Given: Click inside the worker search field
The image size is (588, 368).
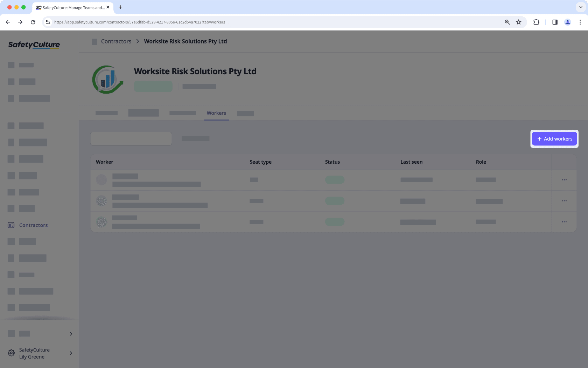Looking at the screenshot, I should coord(131,138).
